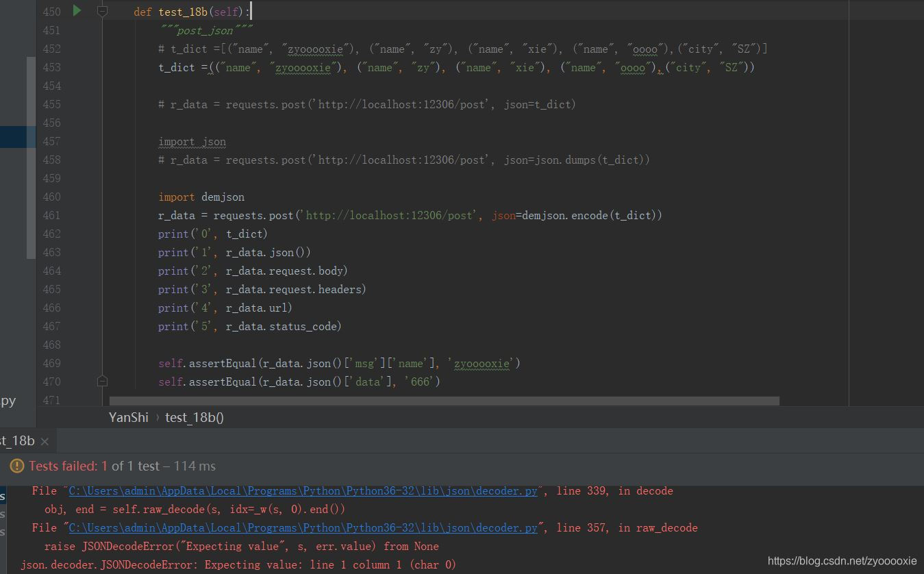The height and width of the screenshot is (574, 924).
Task: Click the test_18b() breadcrumb
Action: [195, 417]
